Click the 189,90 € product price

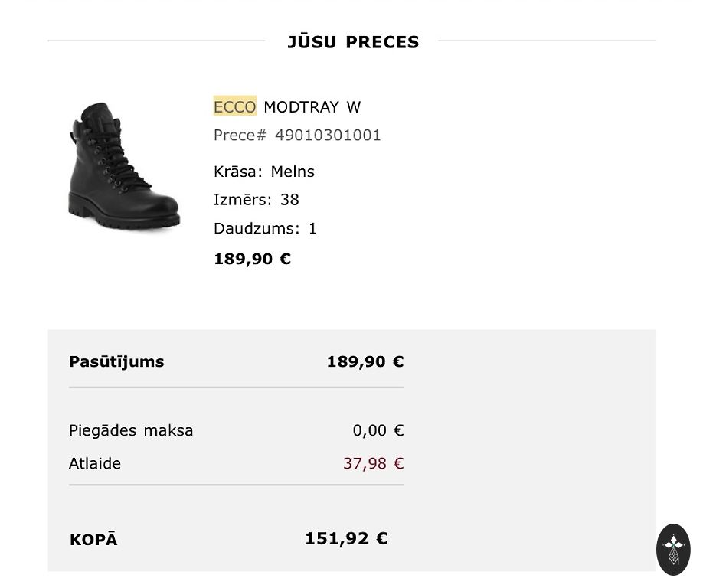pyautogui.click(x=252, y=259)
